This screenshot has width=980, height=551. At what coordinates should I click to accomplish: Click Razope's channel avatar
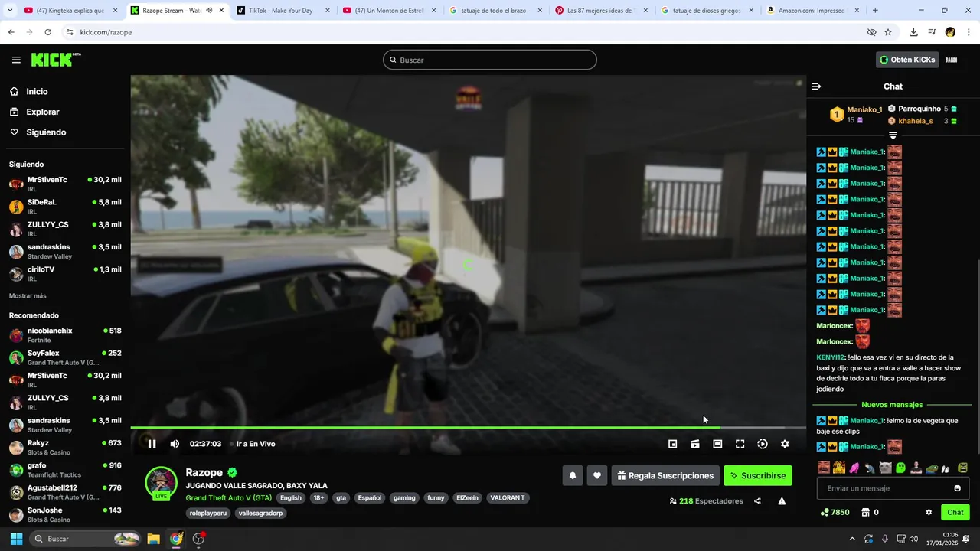[x=161, y=482]
